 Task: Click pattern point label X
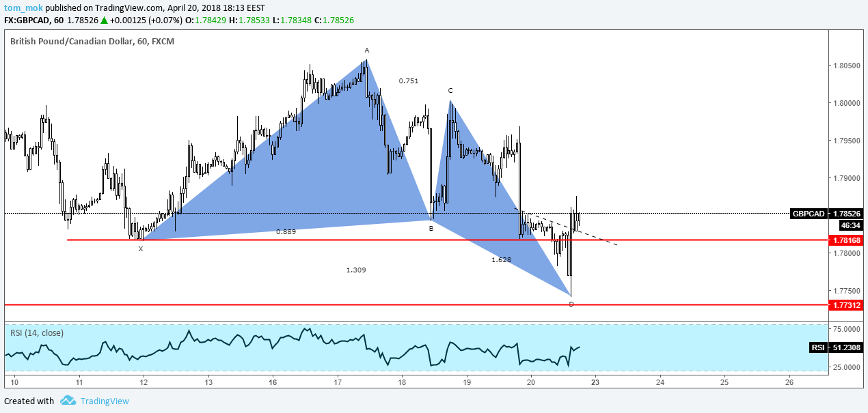coord(141,249)
